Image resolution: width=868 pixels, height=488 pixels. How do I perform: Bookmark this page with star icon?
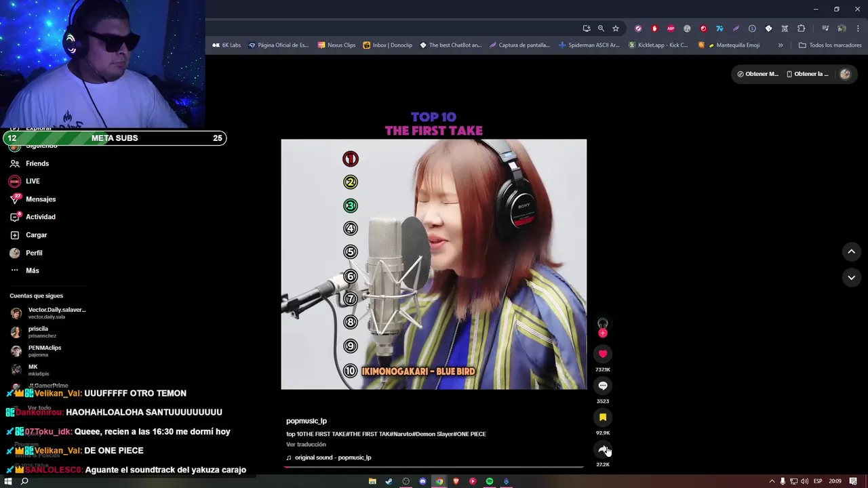pos(616,28)
